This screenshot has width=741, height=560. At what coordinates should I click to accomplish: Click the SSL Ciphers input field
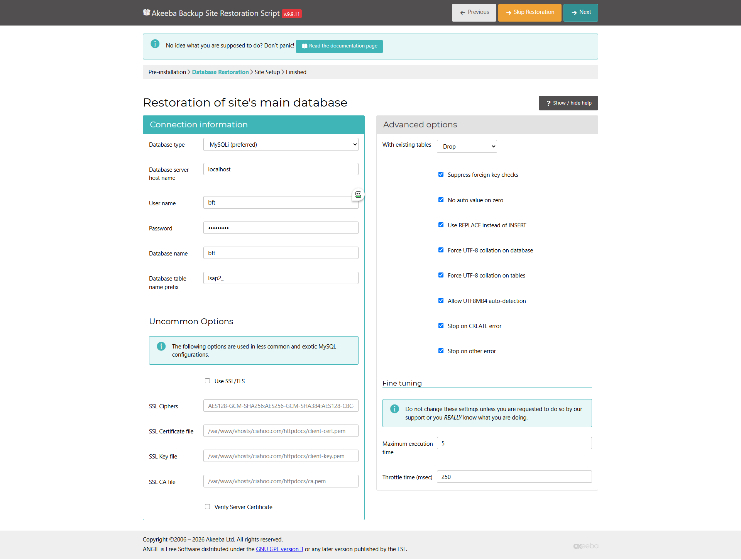(x=281, y=406)
